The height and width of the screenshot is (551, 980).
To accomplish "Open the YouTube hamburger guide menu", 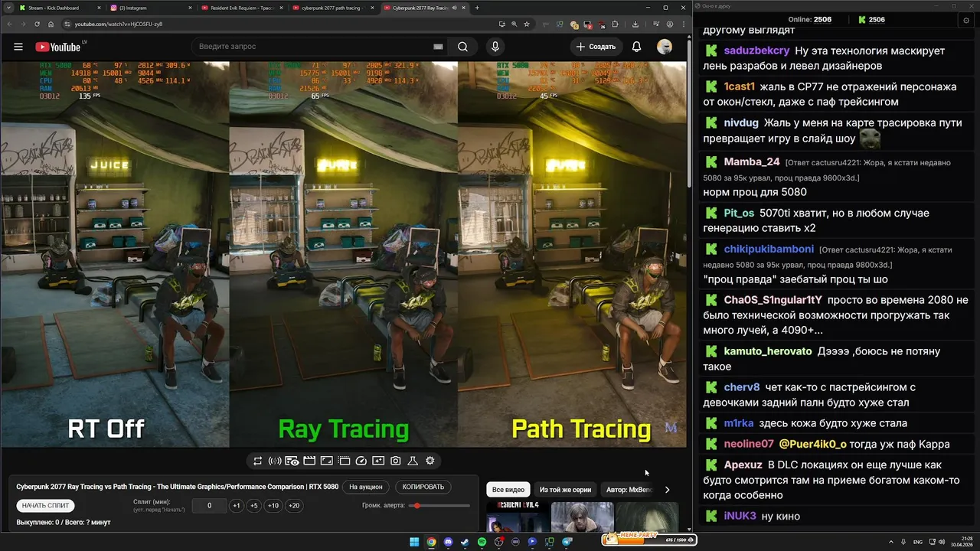I will pos(18,47).
